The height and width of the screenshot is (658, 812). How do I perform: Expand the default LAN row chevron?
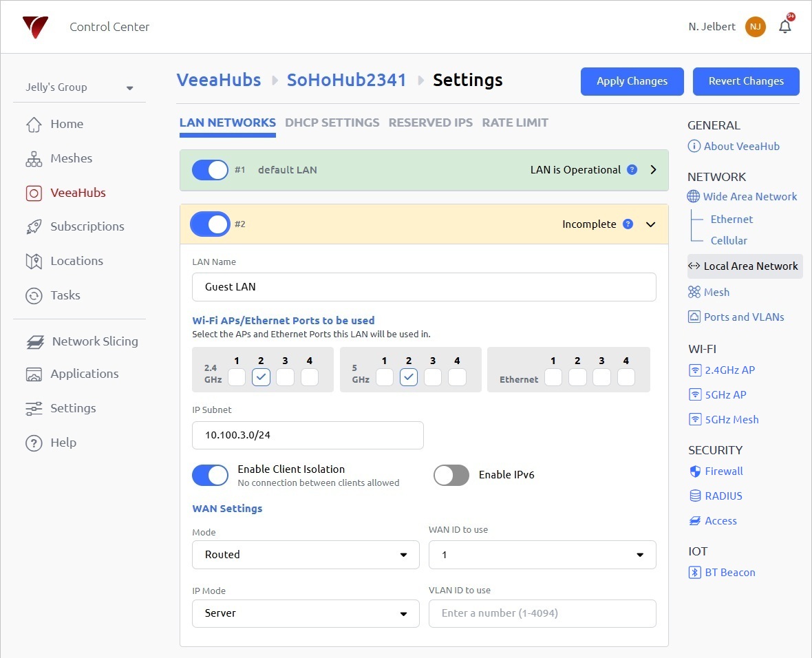(x=653, y=169)
